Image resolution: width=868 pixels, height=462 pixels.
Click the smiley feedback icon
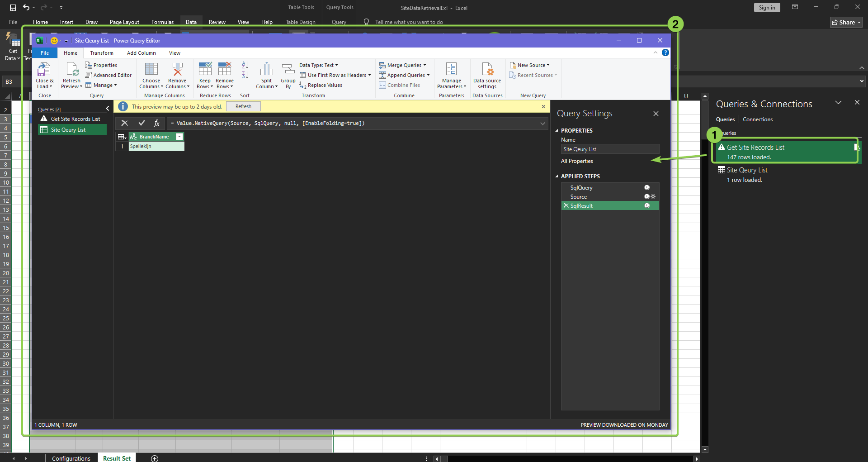(x=54, y=41)
